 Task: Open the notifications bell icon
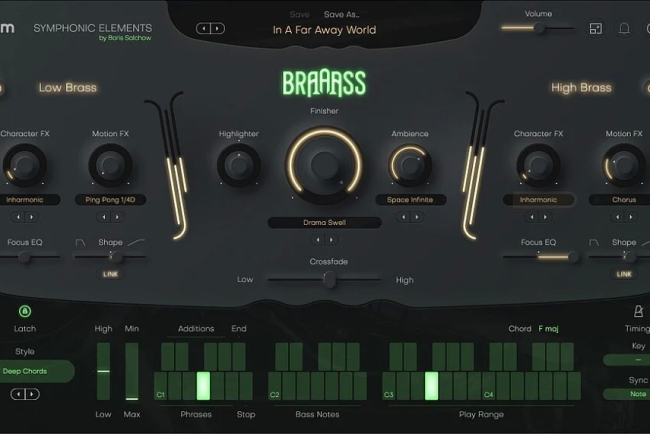[624, 29]
